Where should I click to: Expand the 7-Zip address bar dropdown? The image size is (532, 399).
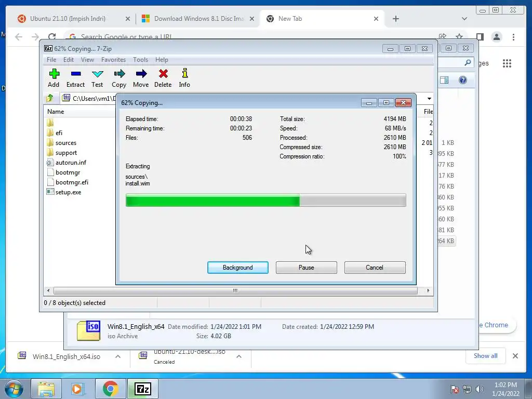(429, 98)
